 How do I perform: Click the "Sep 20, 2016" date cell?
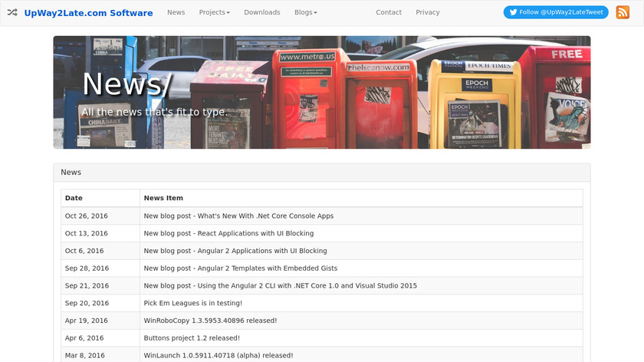point(100,303)
